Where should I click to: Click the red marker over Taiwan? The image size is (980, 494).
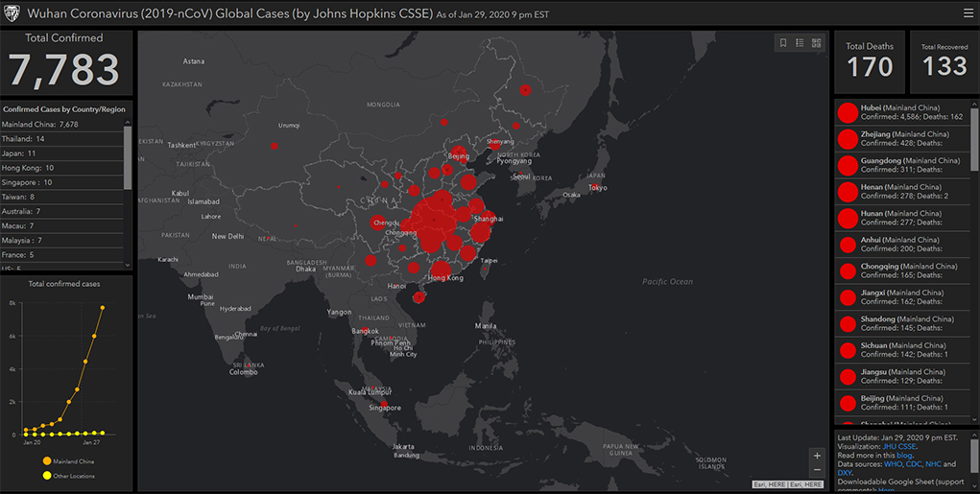click(485, 269)
